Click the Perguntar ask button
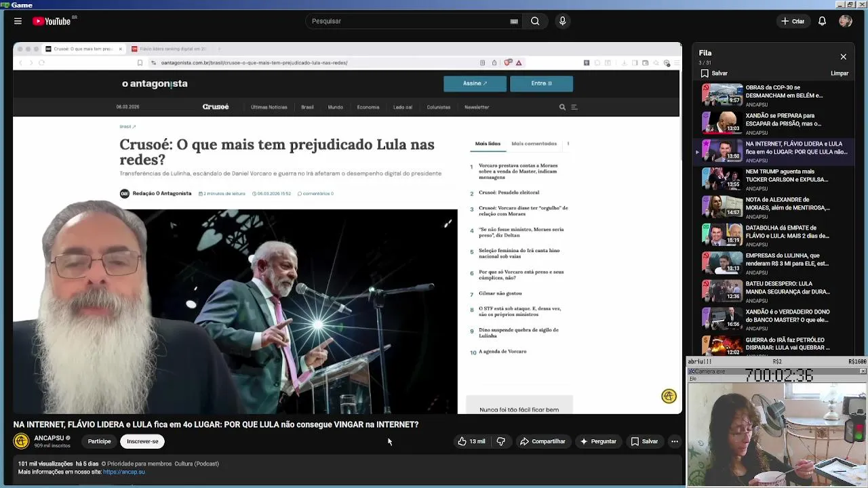Viewport: 868px width, 488px height. point(597,441)
